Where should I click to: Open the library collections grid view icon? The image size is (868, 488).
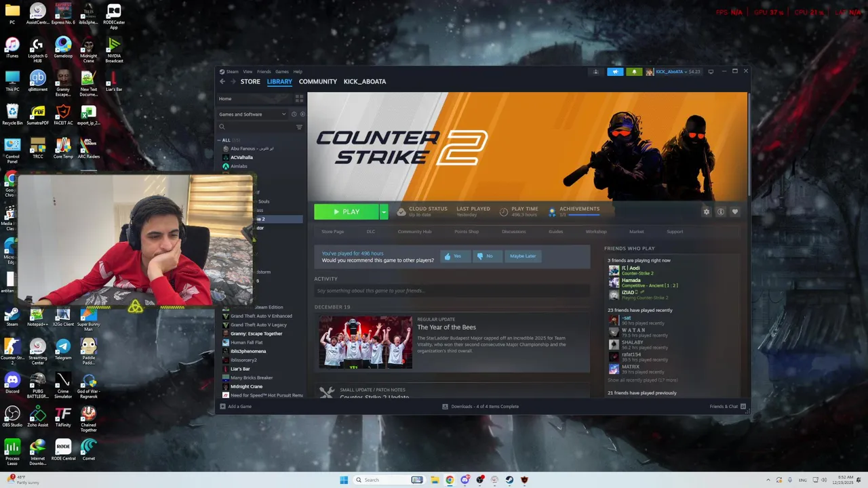pyautogui.click(x=299, y=98)
